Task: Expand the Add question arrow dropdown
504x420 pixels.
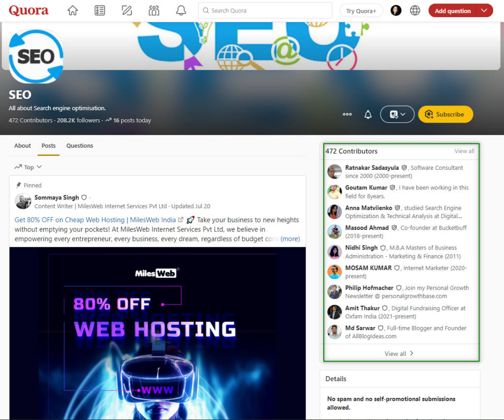Action: point(484,10)
